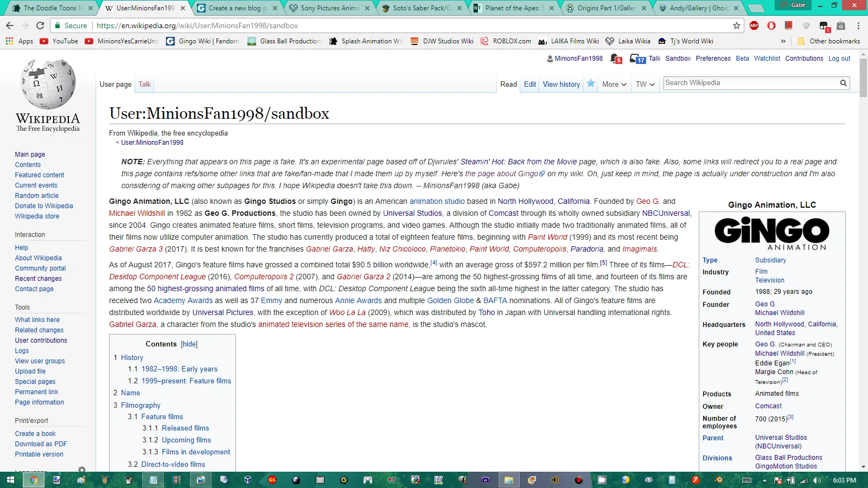Click the Download as PDF link
The image size is (868, 488).
[x=41, y=444]
